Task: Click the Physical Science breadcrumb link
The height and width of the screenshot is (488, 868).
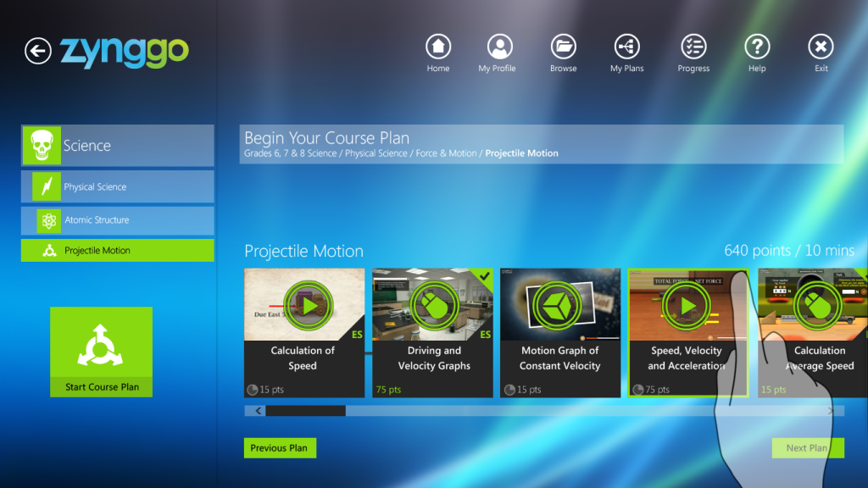Action: tap(376, 153)
